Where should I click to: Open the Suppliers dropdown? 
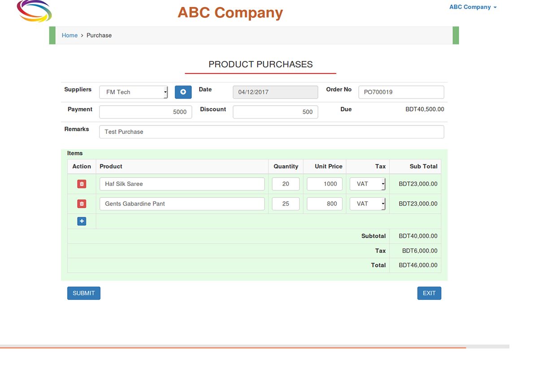coord(134,92)
